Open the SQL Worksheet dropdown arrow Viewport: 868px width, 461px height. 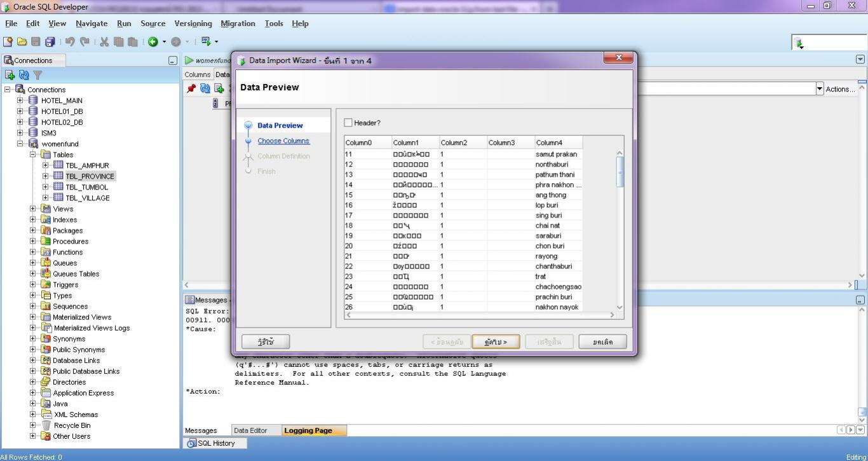point(216,42)
